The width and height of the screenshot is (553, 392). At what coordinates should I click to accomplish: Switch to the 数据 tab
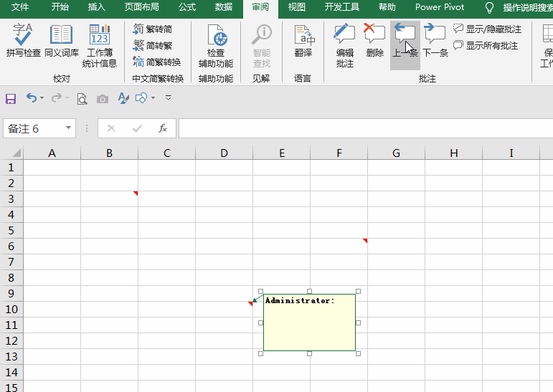point(224,7)
